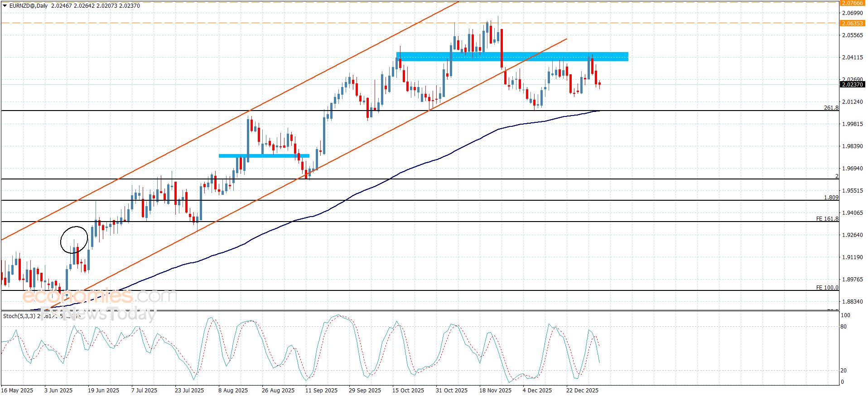Screen dimensions: 868x396
Task: Select the 1.809 Fibonacci level label
Action: 831,198
